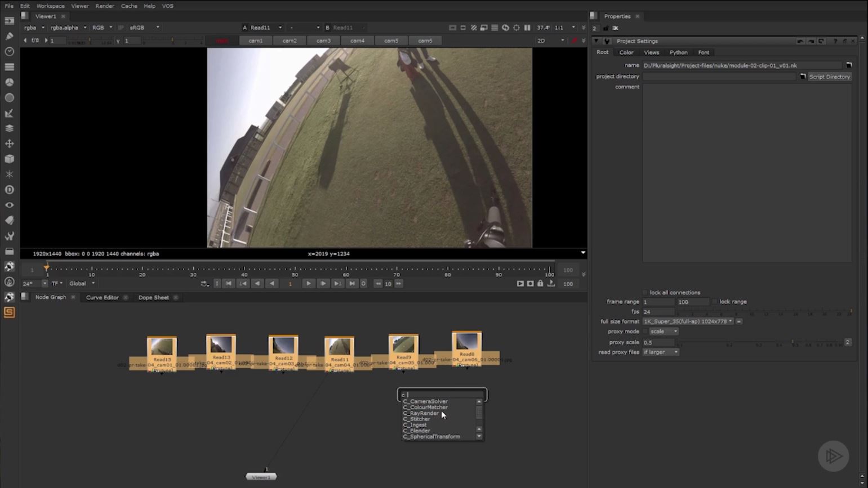Open the MetaData tag toolbar icon
Viewport: 868px width, 488px height.
9,220
